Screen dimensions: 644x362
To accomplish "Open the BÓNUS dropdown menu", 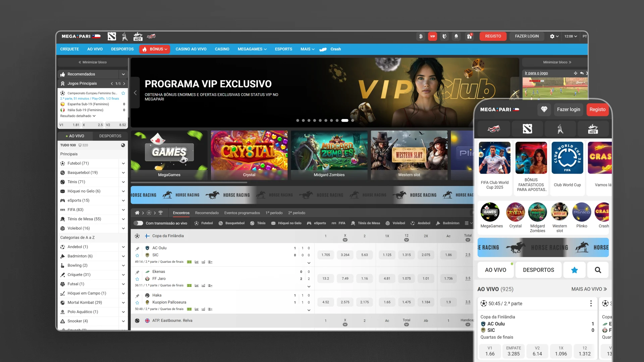I will (x=155, y=49).
